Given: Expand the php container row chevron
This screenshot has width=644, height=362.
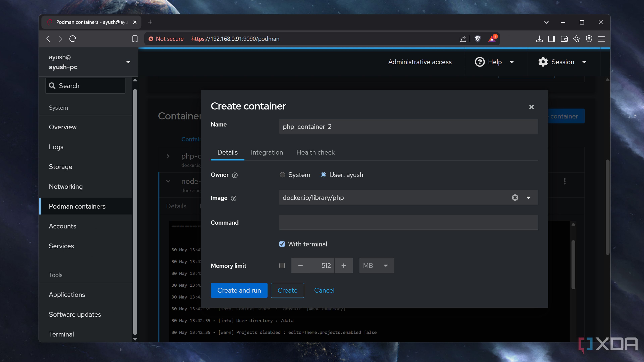Looking at the screenshot, I should pyautogui.click(x=168, y=156).
